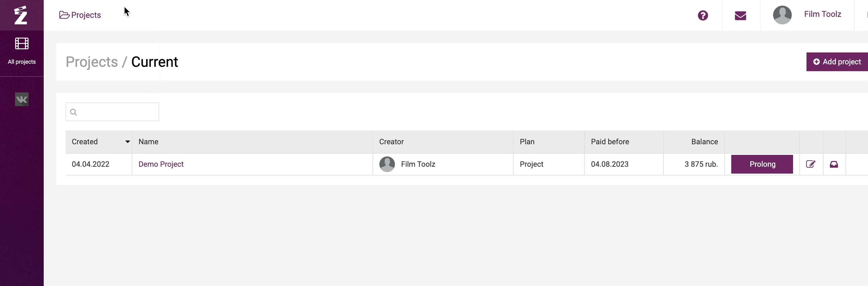Select All projects sidebar item
This screenshot has height=286, width=868.
(22, 62)
